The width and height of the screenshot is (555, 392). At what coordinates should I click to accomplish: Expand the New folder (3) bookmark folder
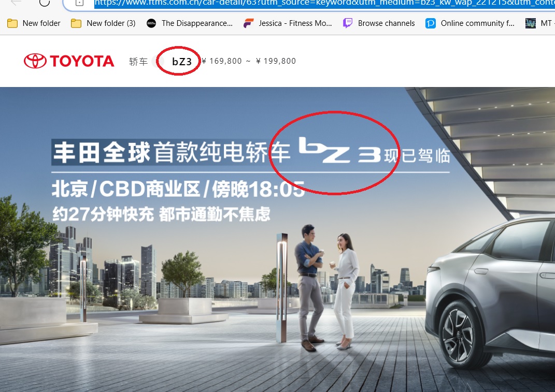(103, 23)
